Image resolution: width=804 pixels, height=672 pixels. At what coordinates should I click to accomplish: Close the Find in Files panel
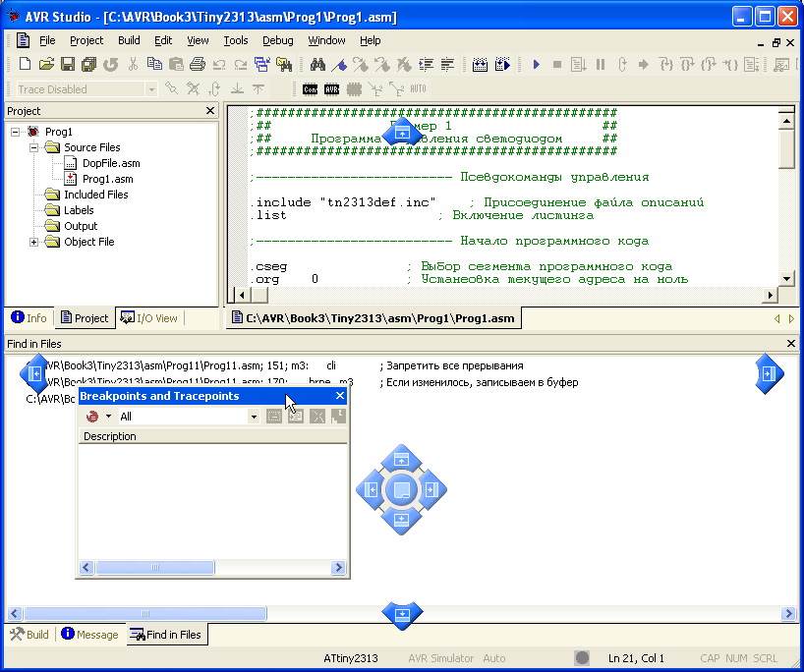click(x=791, y=344)
